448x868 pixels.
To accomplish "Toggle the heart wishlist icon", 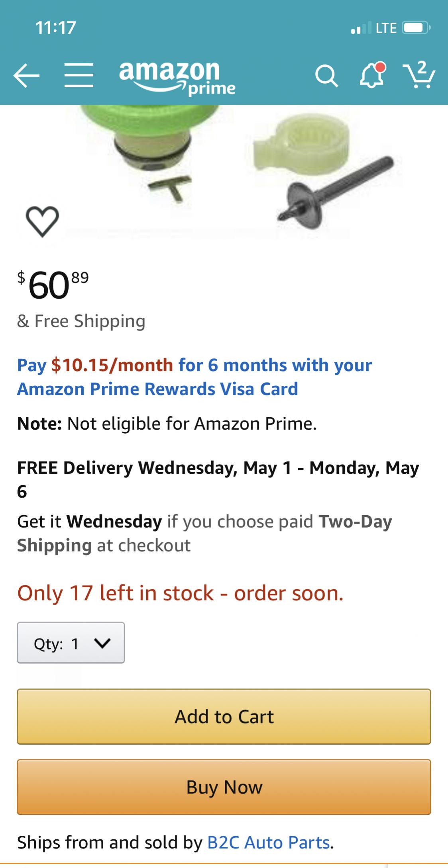I will tap(42, 221).
